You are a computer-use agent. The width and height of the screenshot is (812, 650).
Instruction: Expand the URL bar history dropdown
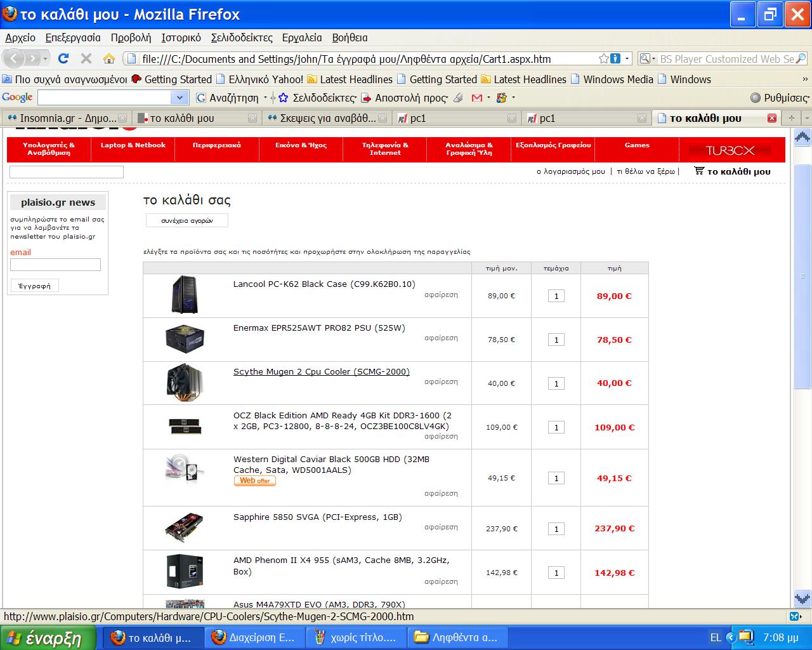[627, 58]
